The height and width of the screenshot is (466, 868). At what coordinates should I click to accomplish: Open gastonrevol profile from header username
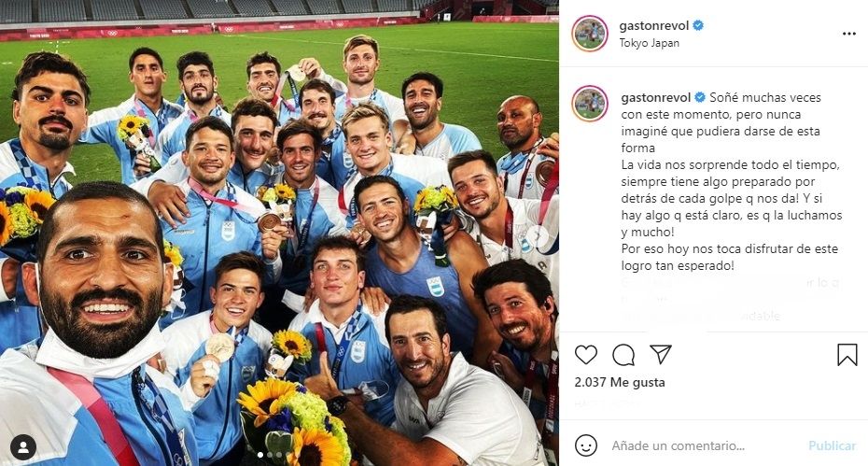tap(653, 25)
